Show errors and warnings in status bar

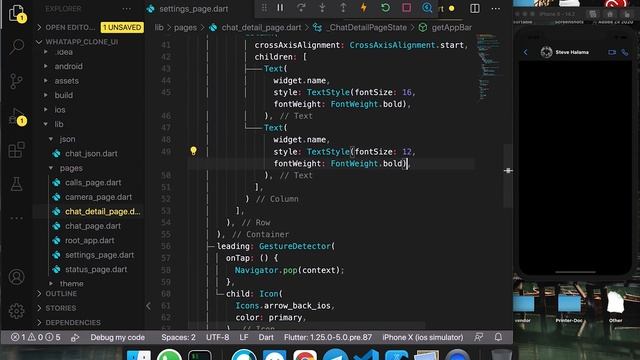click(36, 337)
